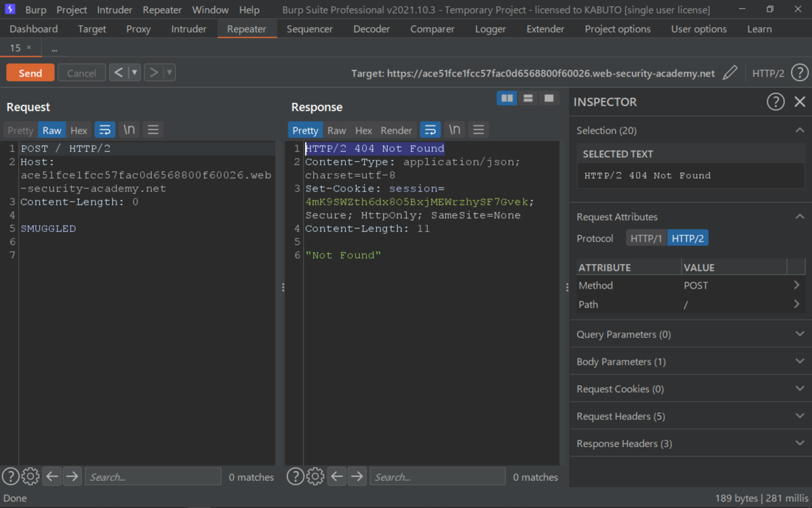812x508 pixels.
Task: Switch to the Extender tab
Action: click(545, 29)
